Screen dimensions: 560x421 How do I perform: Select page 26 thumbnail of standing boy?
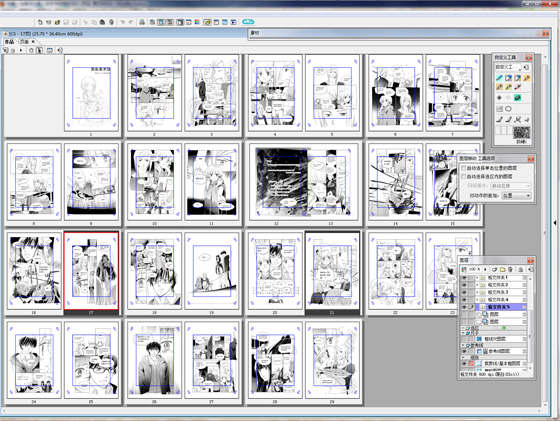pos(154,360)
